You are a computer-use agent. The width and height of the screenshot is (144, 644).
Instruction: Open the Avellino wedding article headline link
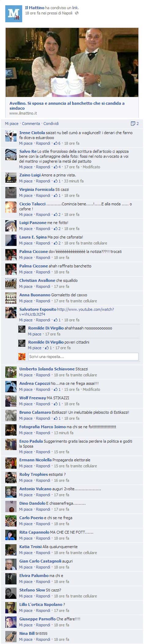click(67, 106)
